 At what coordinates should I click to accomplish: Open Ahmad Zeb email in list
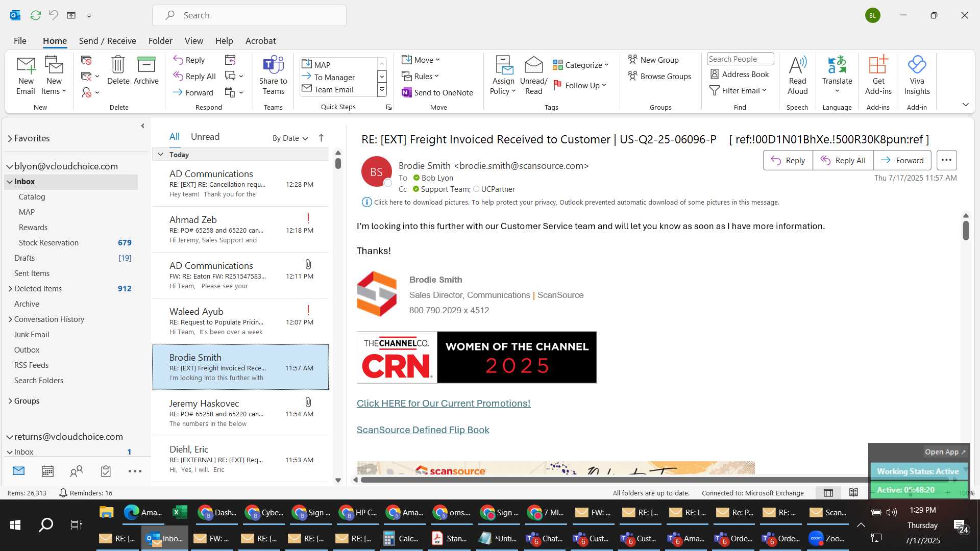tap(240, 230)
